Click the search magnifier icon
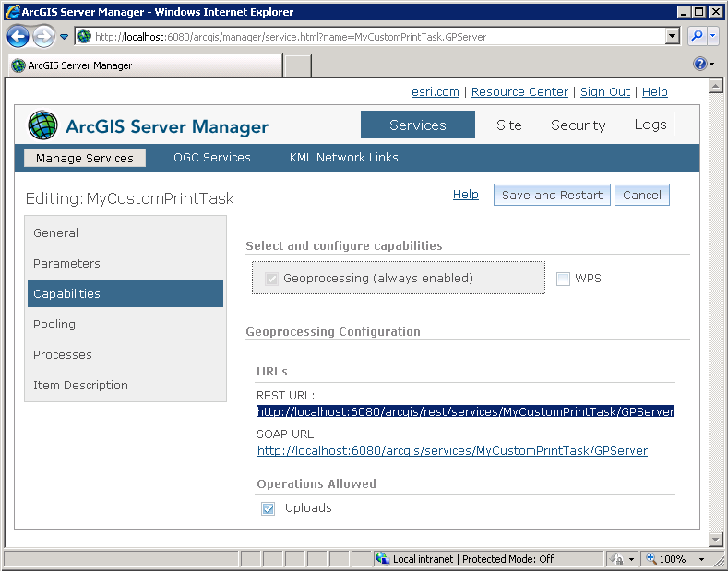 pos(697,36)
